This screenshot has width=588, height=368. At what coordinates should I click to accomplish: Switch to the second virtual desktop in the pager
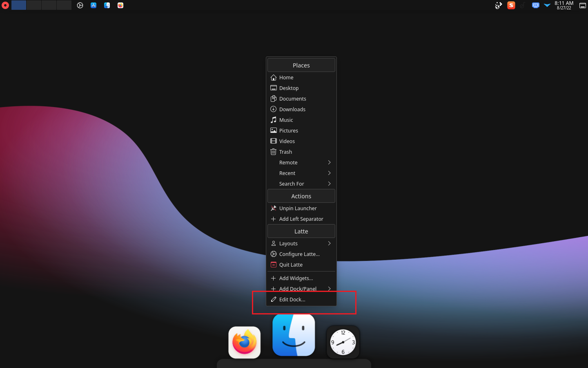coord(34,5)
